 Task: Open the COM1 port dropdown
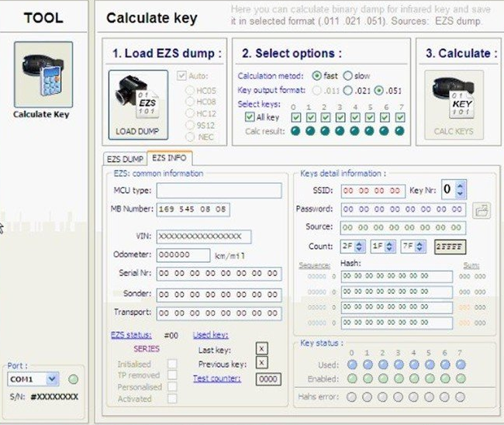point(52,379)
